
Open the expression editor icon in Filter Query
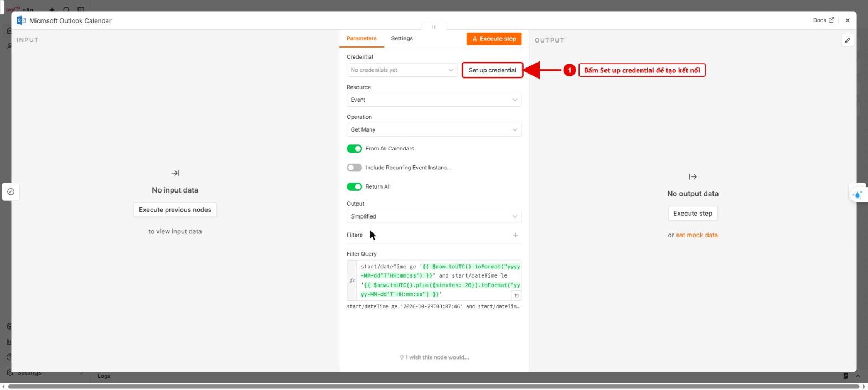pyautogui.click(x=516, y=295)
